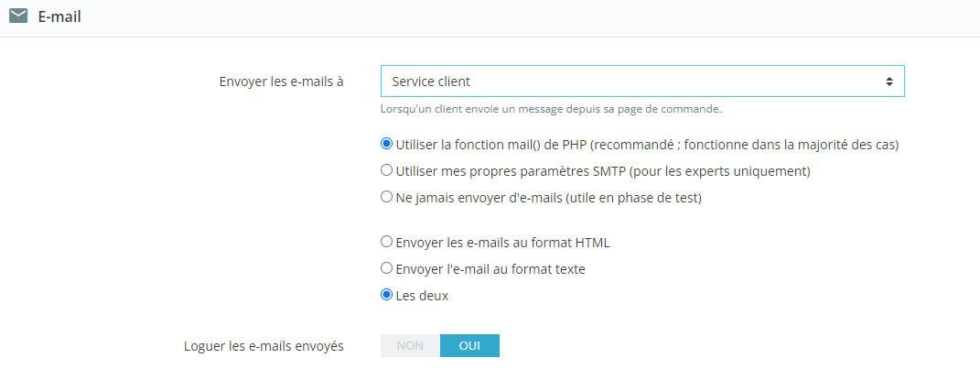This screenshot has width=980, height=380.
Task: Click the 'Loguer les e-mails envoyés' field label
Action: pyautogui.click(x=264, y=346)
